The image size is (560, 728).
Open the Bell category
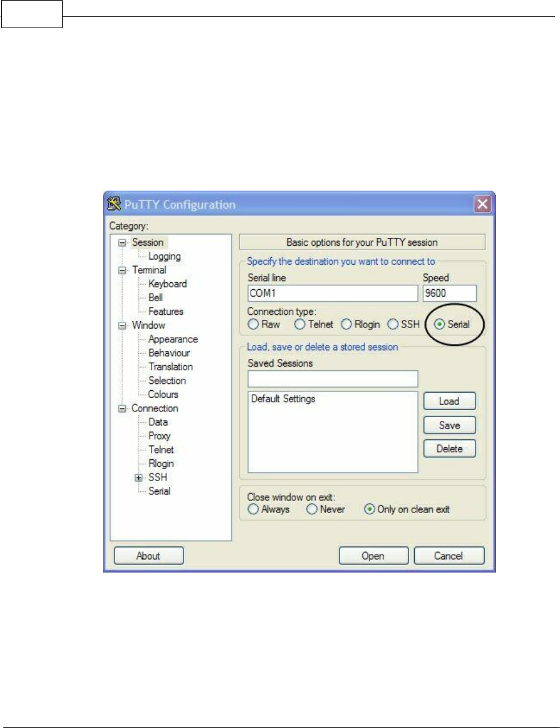tap(155, 297)
